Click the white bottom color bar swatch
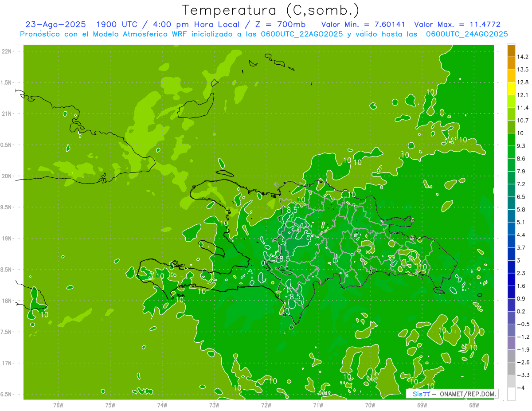This screenshot has width=532, height=411. point(511,394)
